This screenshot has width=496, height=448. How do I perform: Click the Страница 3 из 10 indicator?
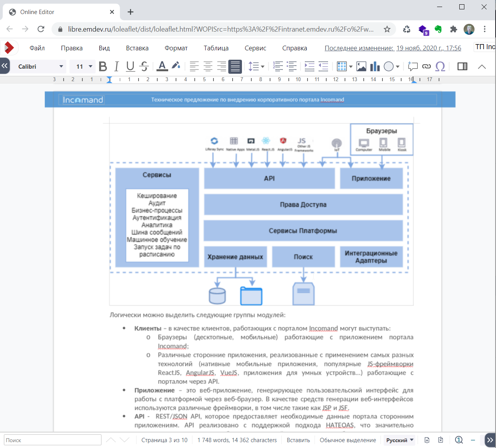click(164, 440)
